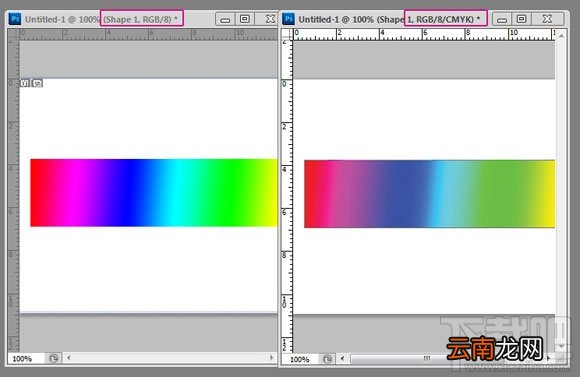Click the 'Untitled-1 @ 100% (Shape 1, RGB/8/CMYK)' title
This screenshot has width=580, height=377.
389,19
